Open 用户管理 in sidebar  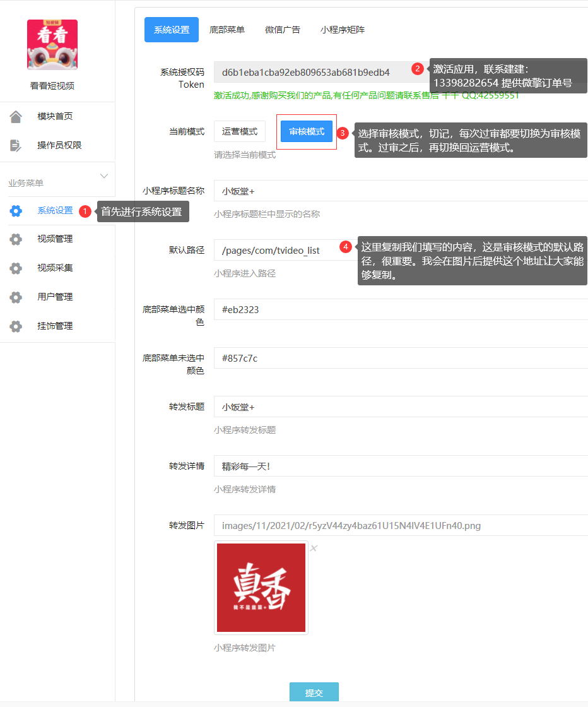(55, 297)
